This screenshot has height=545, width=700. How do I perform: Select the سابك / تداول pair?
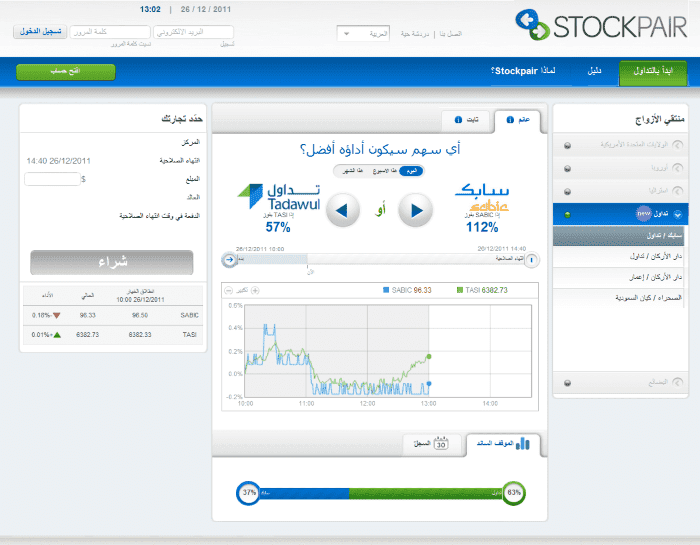coord(618,236)
